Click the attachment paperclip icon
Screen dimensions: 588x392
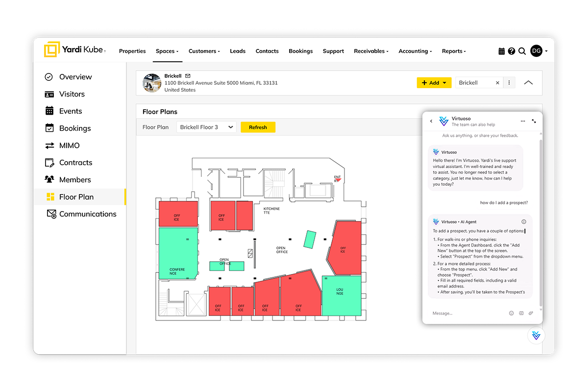[531, 313]
